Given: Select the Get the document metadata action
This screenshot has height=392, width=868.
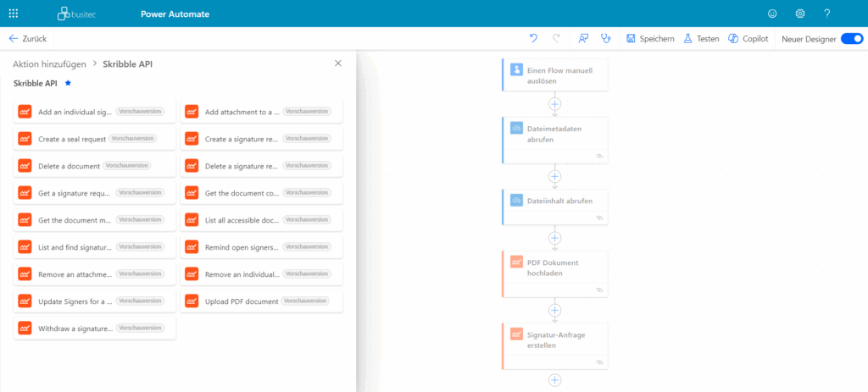Looking at the screenshot, I should tap(95, 220).
